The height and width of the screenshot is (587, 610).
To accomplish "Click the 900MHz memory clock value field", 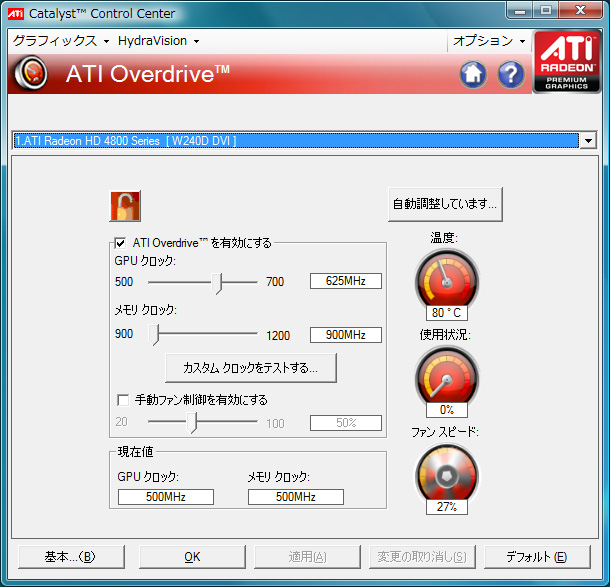I will 346,335.
